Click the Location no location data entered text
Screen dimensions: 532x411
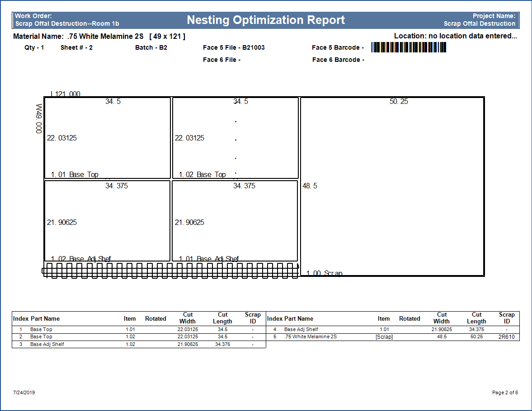click(x=455, y=36)
